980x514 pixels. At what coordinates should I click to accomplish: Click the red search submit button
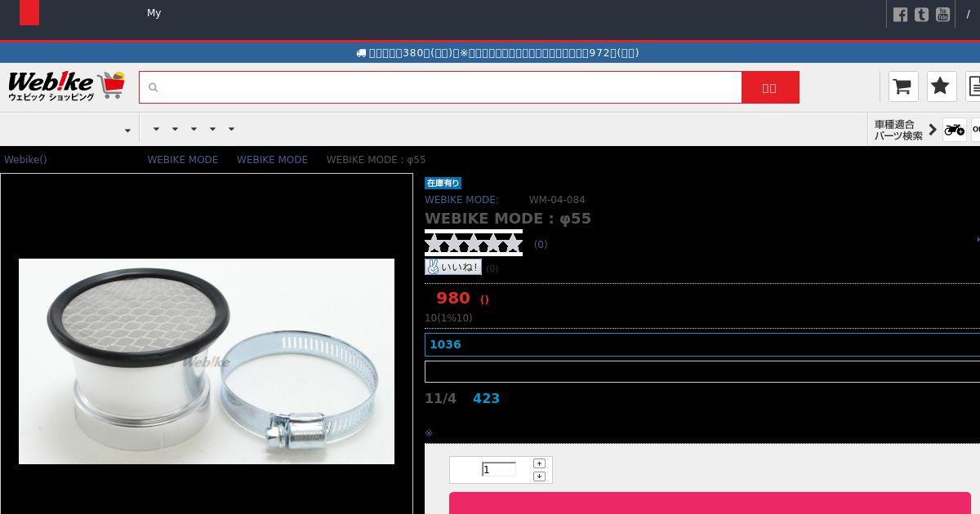coord(770,87)
